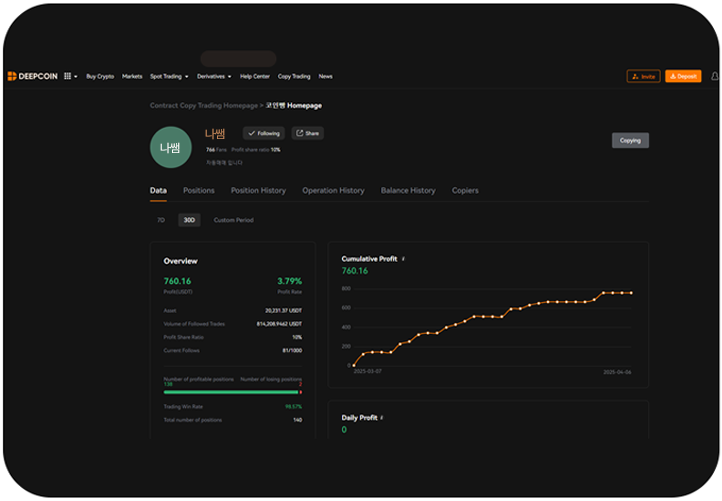Click the profitable positions green progress bar
Image resolution: width=722 pixels, height=501 pixels.
click(x=230, y=392)
